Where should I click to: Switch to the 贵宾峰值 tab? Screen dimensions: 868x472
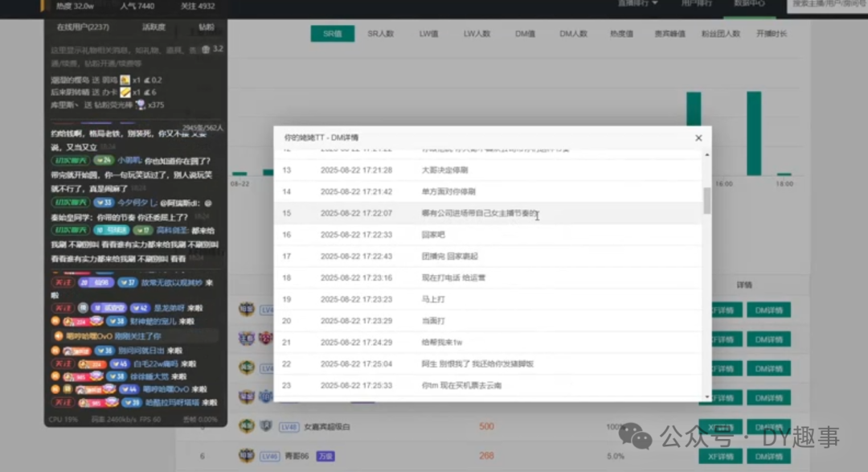pos(669,34)
